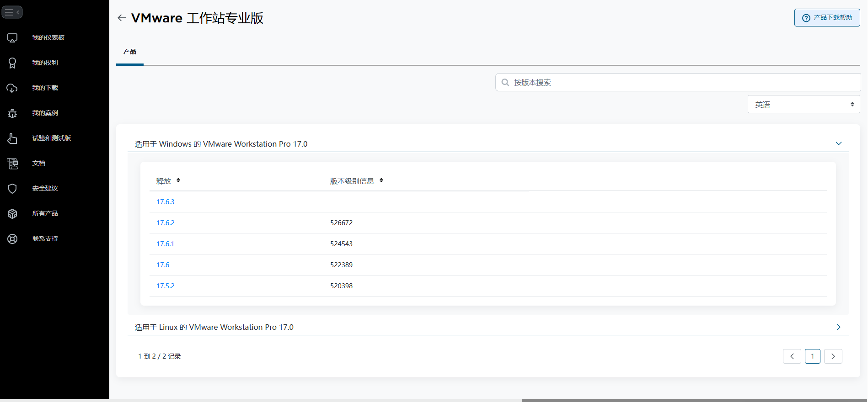Open the 所有产品 menu item

click(45, 213)
